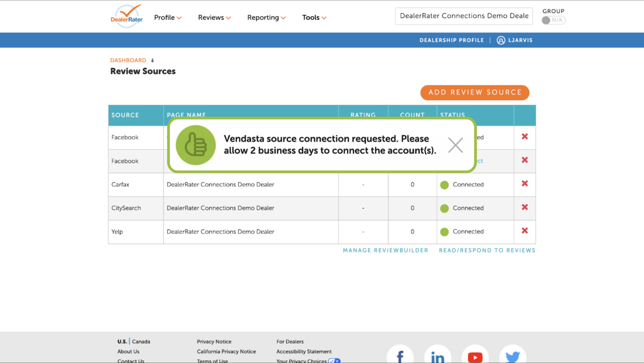Screen dimensions: 644x363
Task: Click the Carfax Connected status dot
Action: point(444,185)
